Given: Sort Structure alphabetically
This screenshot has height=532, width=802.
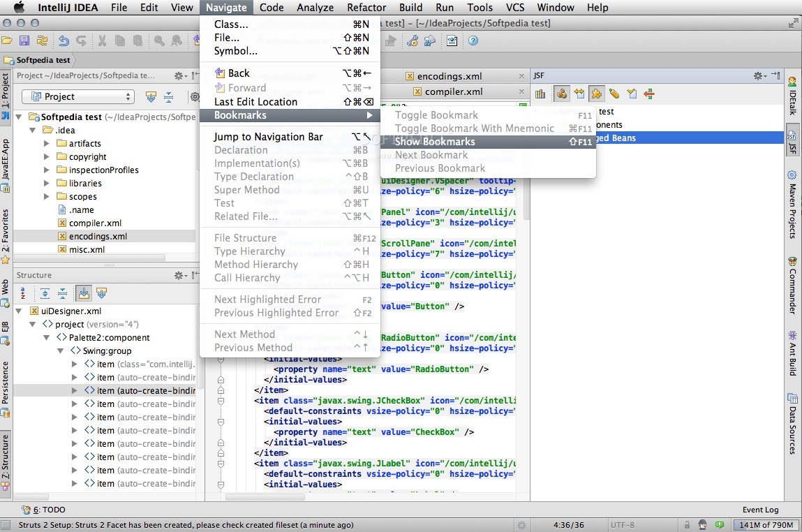Looking at the screenshot, I should pyautogui.click(x=23, y=293).
